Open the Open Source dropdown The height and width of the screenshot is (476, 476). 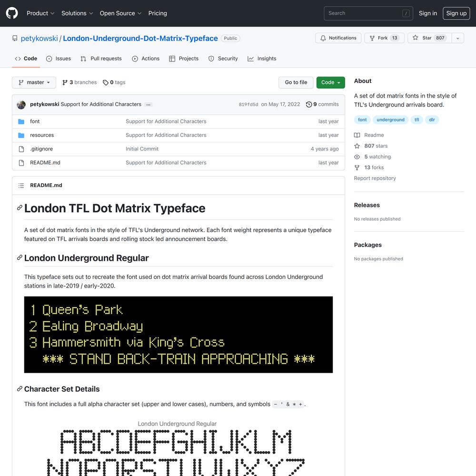120,13
